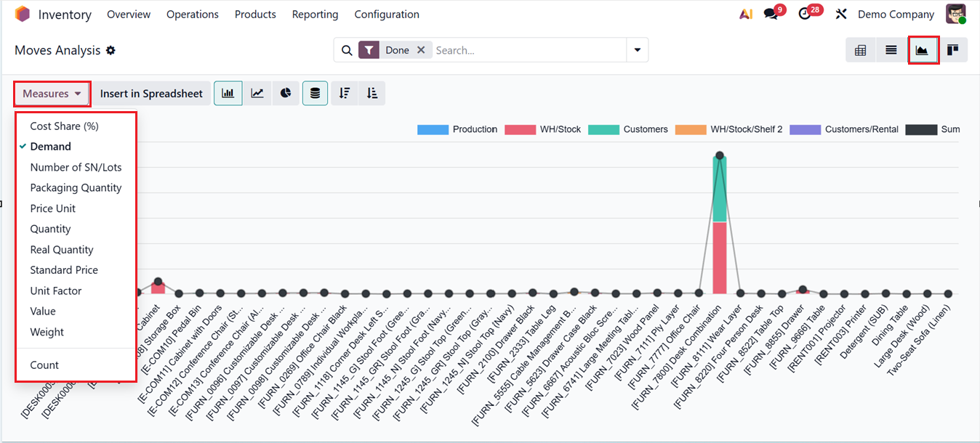Expand the search options dropdown arrow
This screenshot has height=443, width=980.
(637, 49)
